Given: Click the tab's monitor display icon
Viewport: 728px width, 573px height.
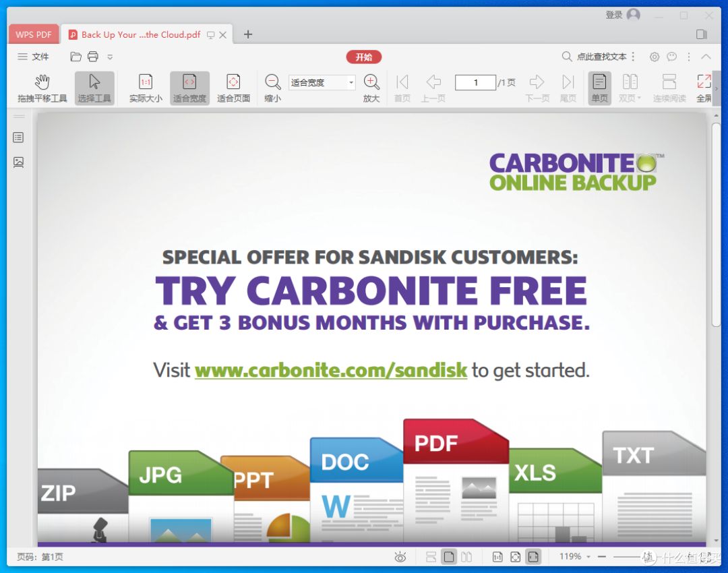Looking at the screenshot, I should click(210, 35).
